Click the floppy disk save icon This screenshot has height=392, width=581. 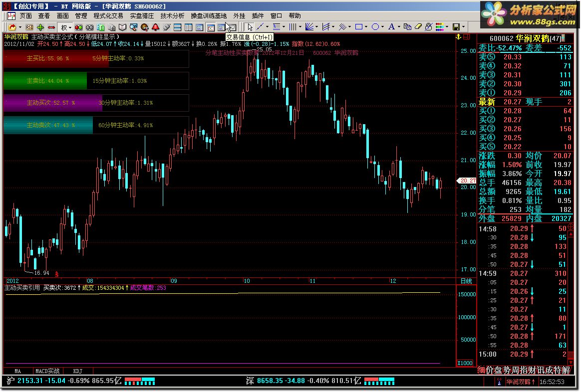(456, 27)
